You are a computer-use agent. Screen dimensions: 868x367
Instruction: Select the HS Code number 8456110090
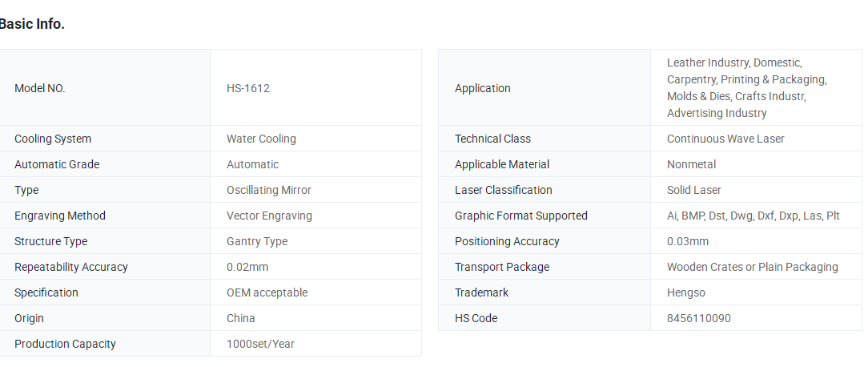pyautogui.click(x=698, y=318)
